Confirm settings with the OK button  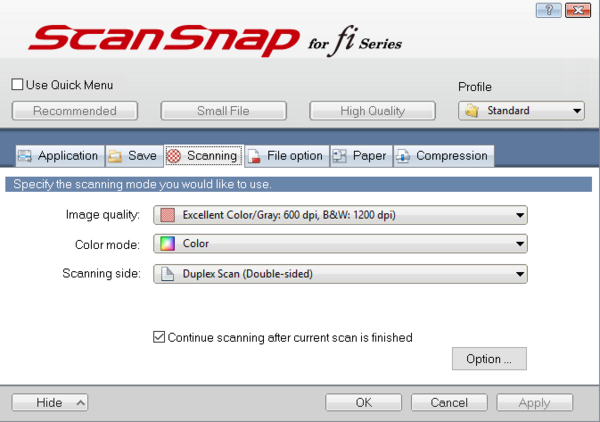click(x=364, y=402)
